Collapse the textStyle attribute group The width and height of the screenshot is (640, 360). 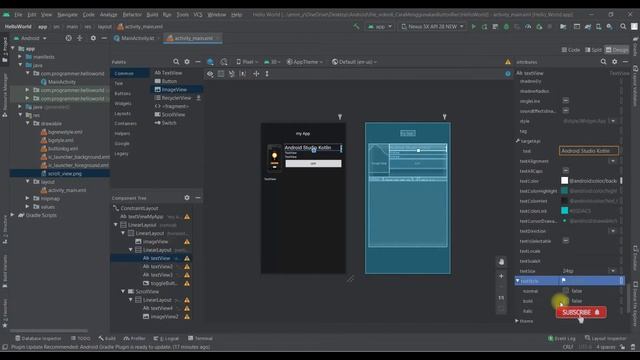(x=518, y=281)
